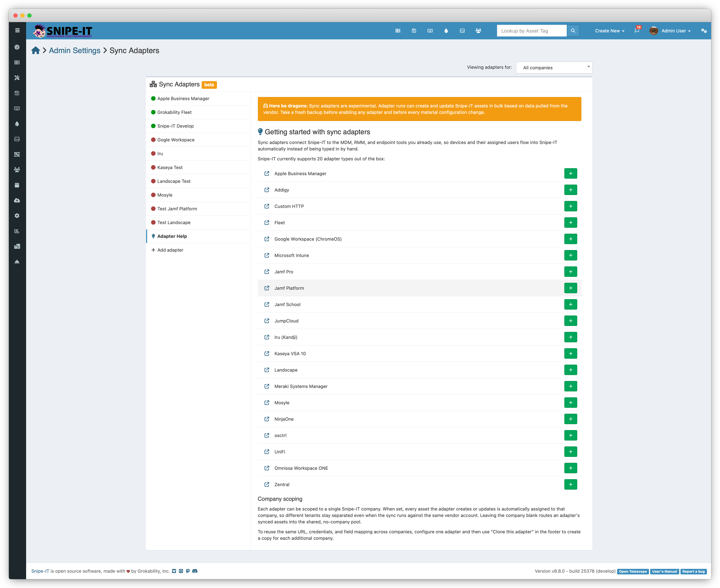Select the Apple Business Manager adapter
Viewport: 720px width, 588px height.
tap(198, 99)
